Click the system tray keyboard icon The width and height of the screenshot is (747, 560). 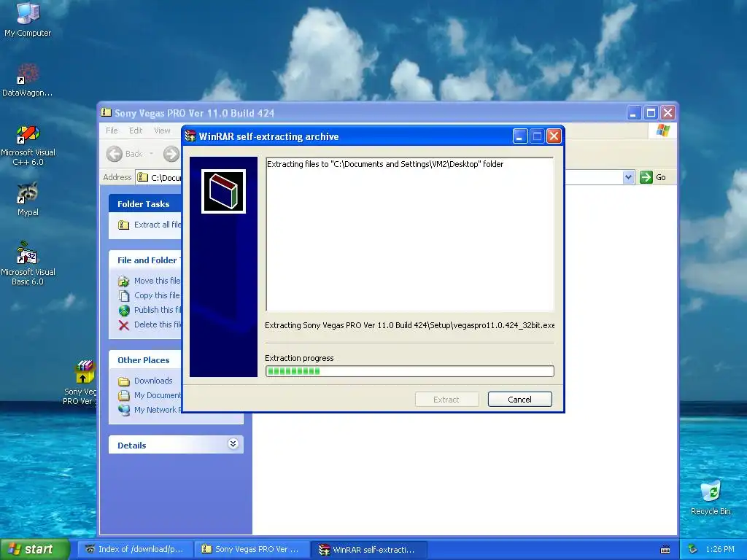click(x=665, y=550)
